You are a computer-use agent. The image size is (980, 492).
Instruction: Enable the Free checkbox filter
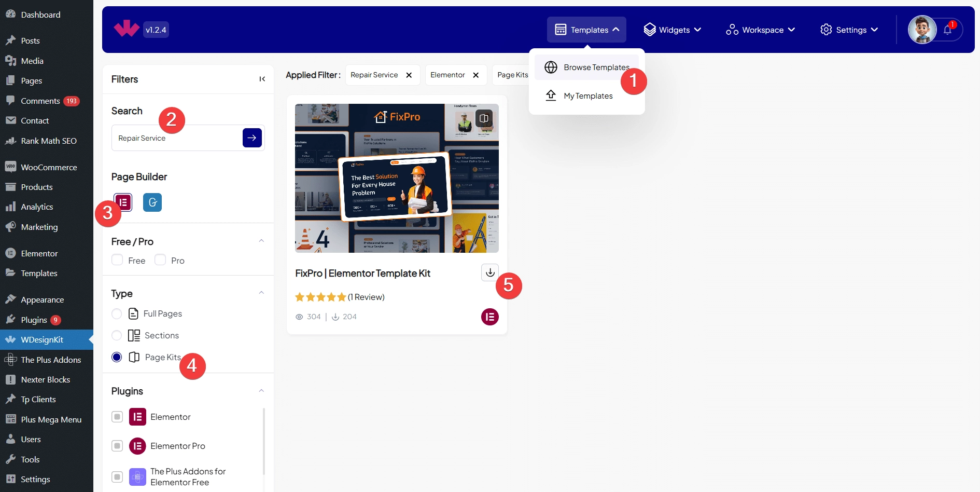(x=117, y=260)
